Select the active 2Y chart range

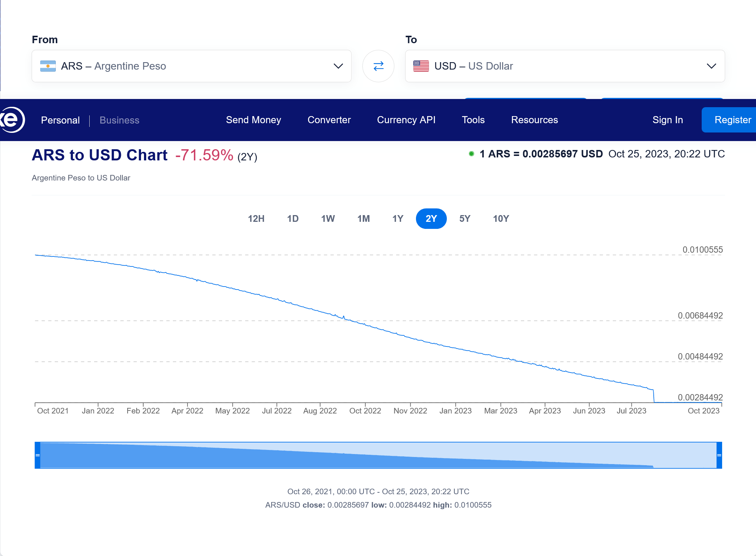pos(431,219)
